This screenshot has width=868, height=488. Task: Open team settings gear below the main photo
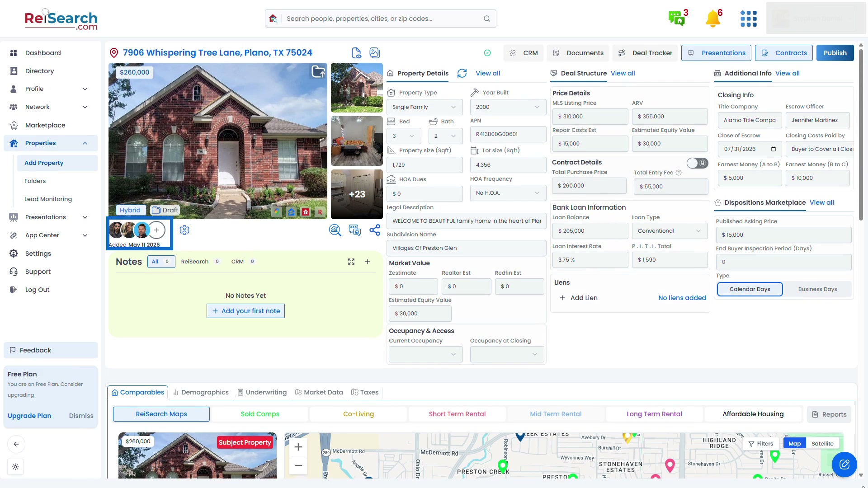pos(184,230)
